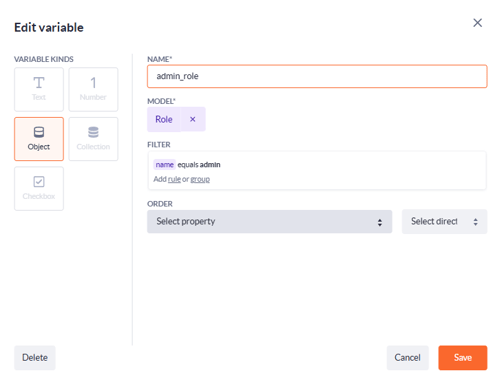Open the Select direction dropdown
Screen dimensions: 500x382
click(x=444, y=222)
